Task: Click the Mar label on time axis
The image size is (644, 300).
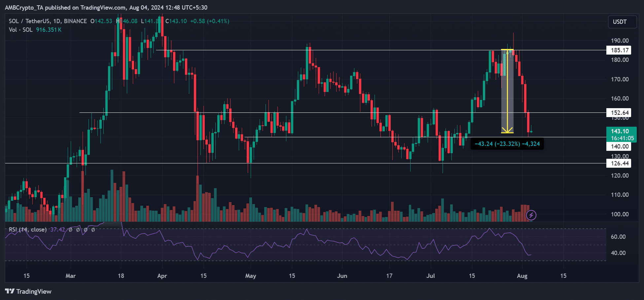Action: point(71,276)
